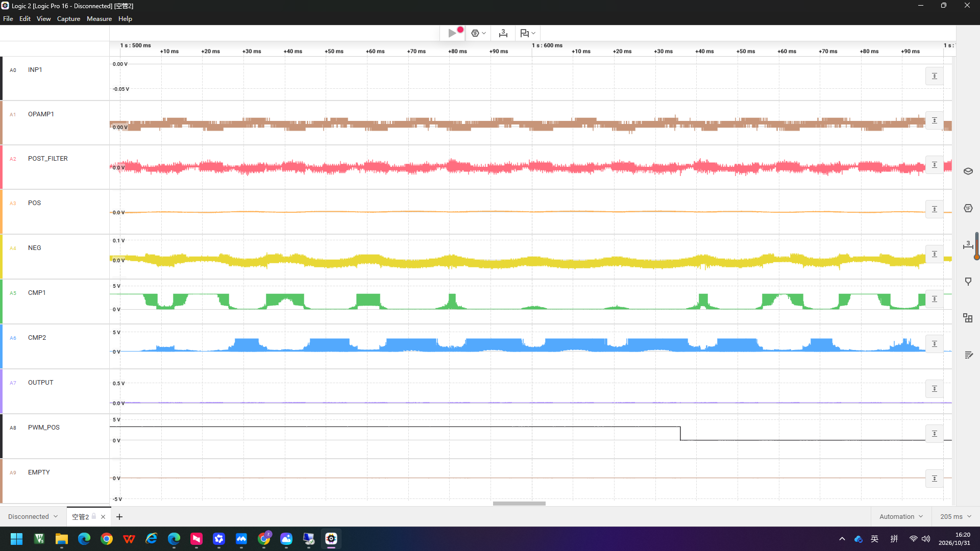Auto-fit vertical scale for POST_FILTER channel

(x=935, y=165)
